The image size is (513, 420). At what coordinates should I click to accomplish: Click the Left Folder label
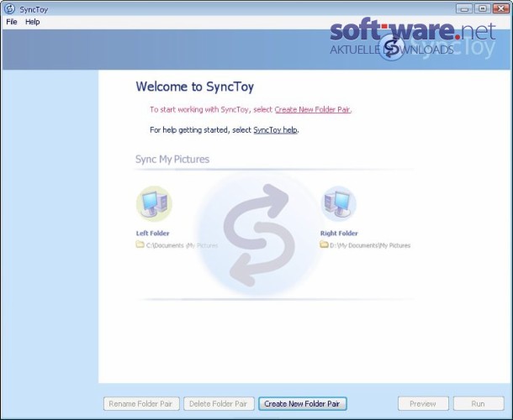152,233
